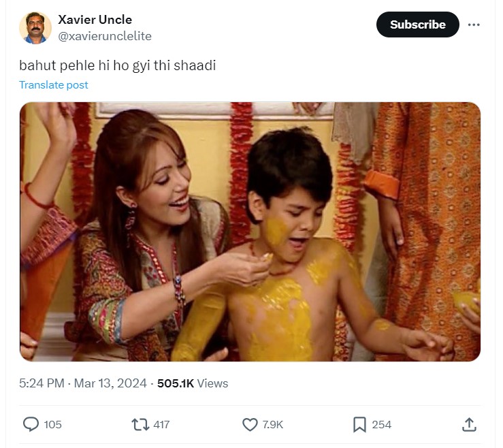Click the repost arrows icon

(140, 424)
